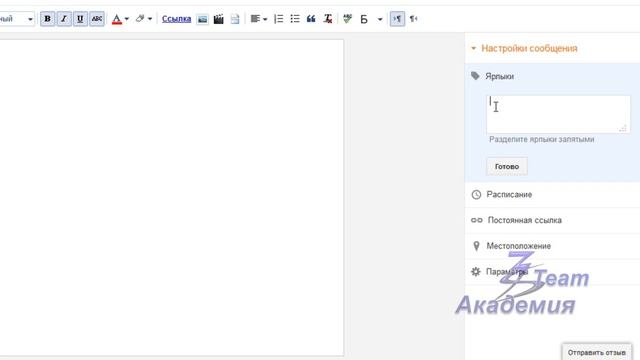640x360 pixels.
Task: Click the Ссылка link button
Action: coord(176,19)
